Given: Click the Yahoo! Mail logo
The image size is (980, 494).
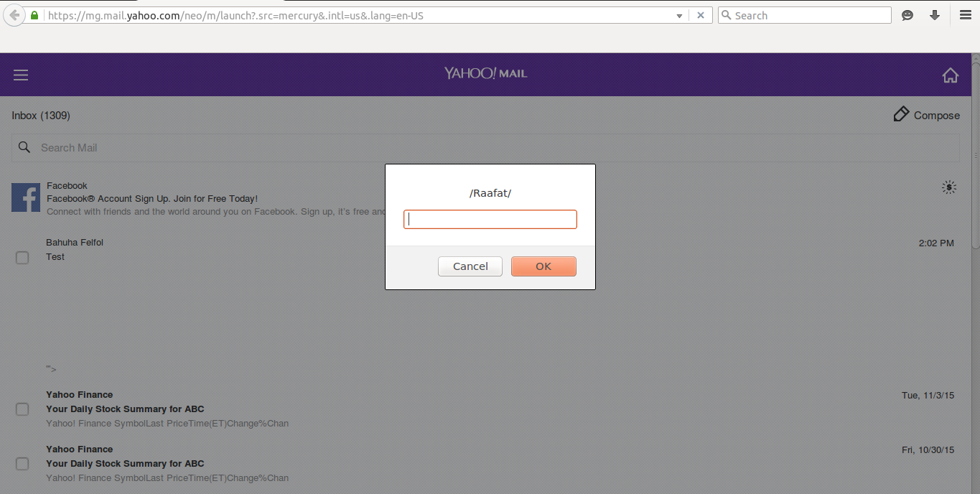Looking at the screenshot, I should coord(485,73).
